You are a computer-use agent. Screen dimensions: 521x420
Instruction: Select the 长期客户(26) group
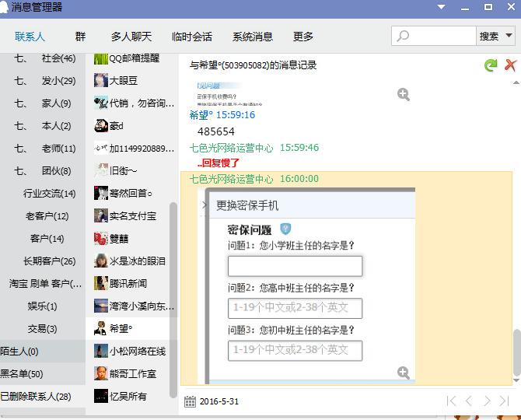43,261
